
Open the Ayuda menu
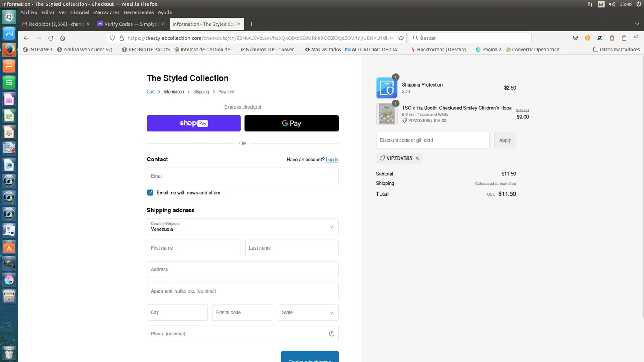pyautogui.click(x=164, y=12)
